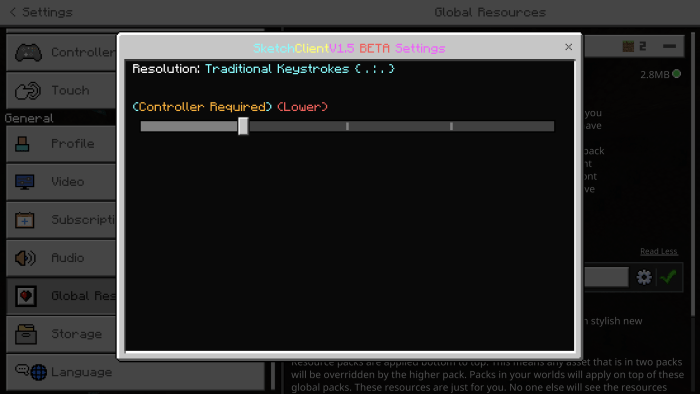
Task: Select the Global Resources tab
Action: coord(61,296)
